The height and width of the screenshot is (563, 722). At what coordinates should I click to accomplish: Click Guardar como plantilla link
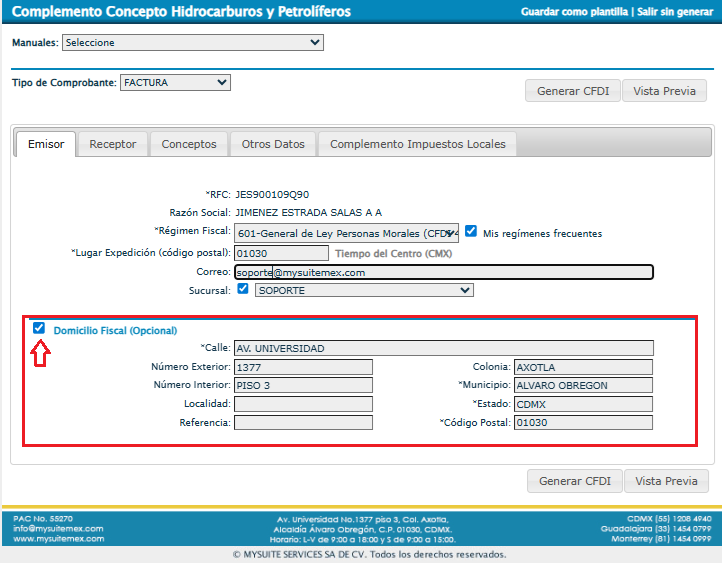pos(574,12)
